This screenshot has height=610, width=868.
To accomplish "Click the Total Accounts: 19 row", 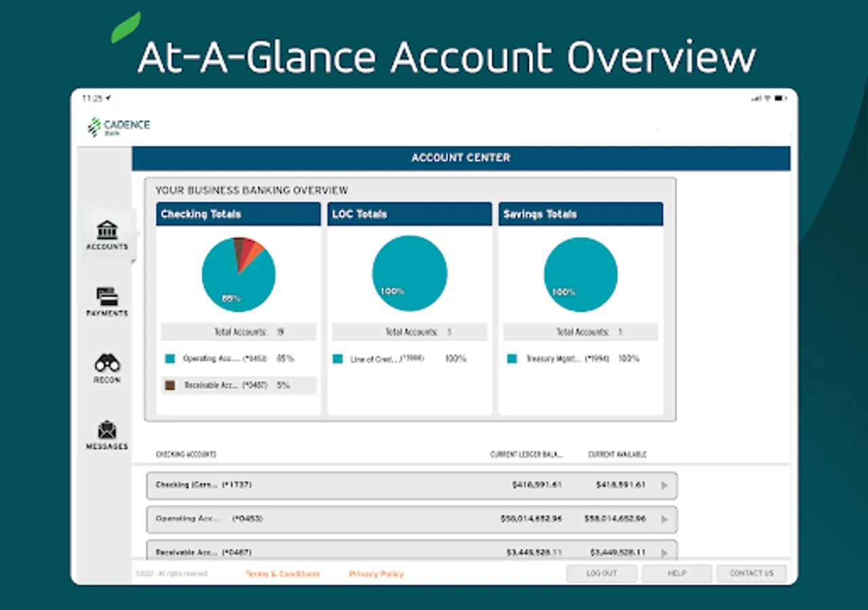I will click(239, 332).
